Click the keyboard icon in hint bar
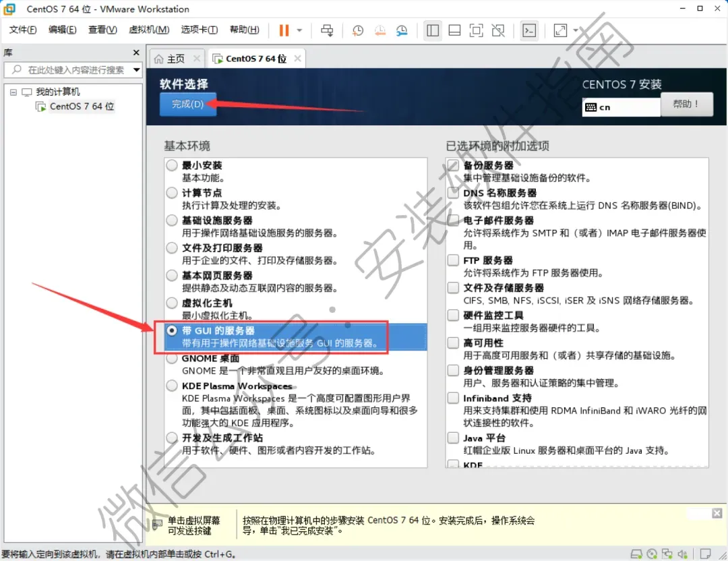 click(x=157, y=525)
